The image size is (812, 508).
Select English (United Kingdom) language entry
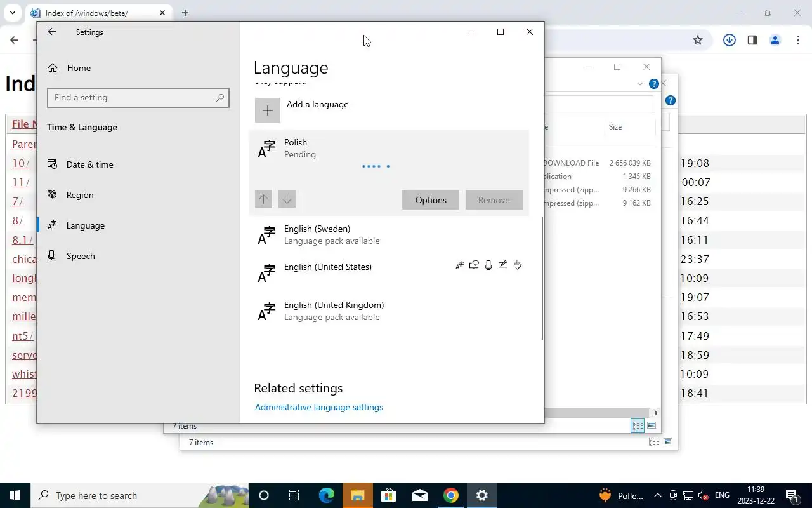(x=389, y=311)
